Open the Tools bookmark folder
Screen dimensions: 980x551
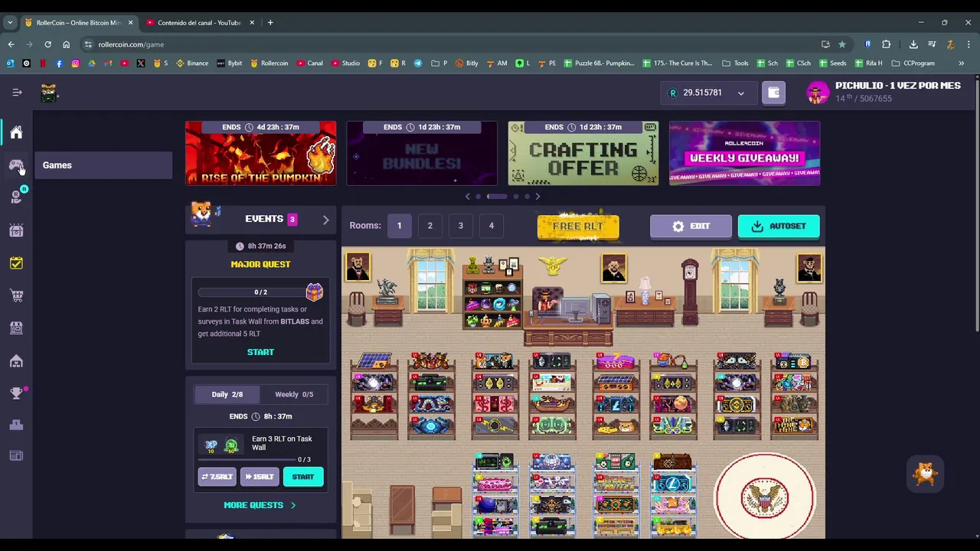tap(736, 63)
